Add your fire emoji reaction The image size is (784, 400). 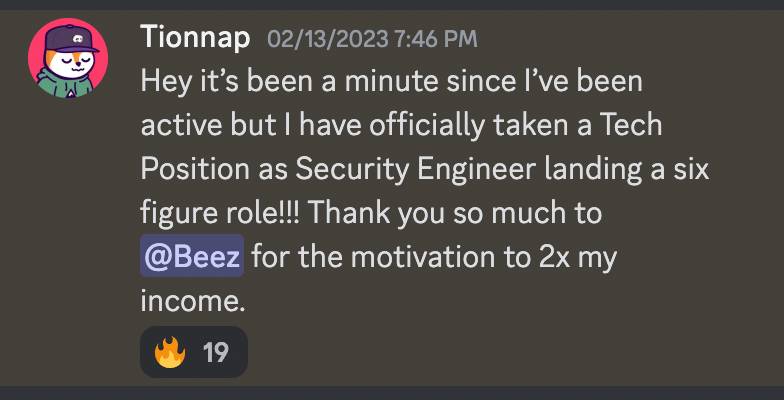click(170, 352)
